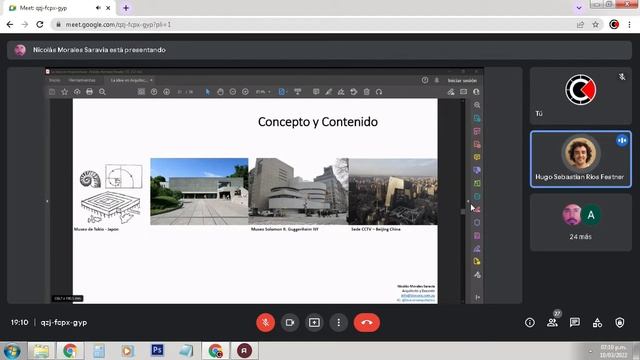Viewport: 640px width, 360px height.
Task: Open Chrome tab search dropdown
Action: (579, 8)
